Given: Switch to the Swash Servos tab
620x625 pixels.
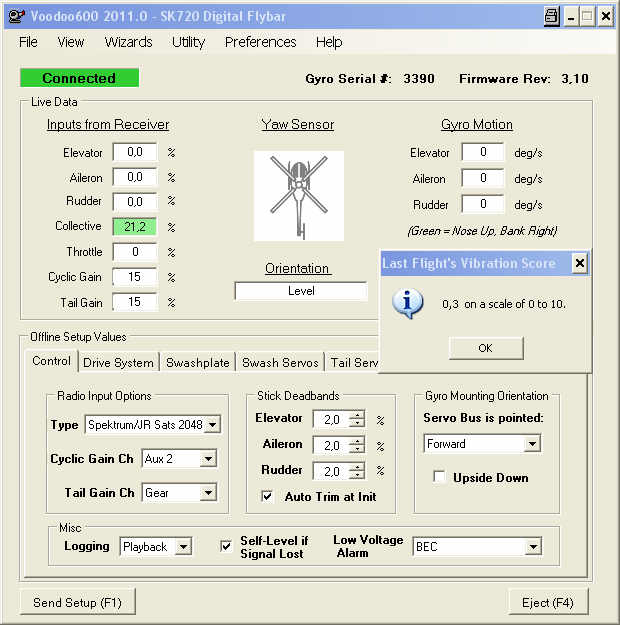Looking at the screenshot, I should coord(280,363).
